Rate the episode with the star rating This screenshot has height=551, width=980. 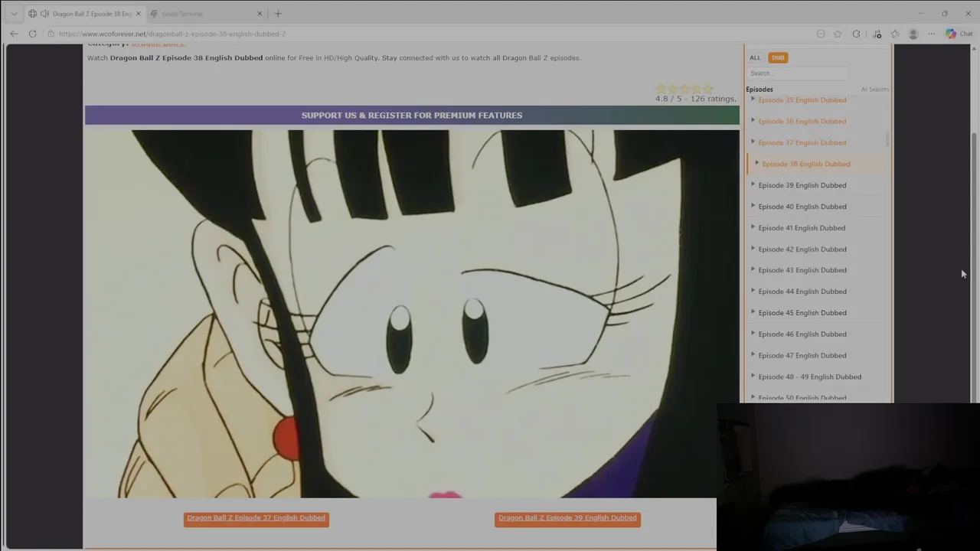pos(684,89)
